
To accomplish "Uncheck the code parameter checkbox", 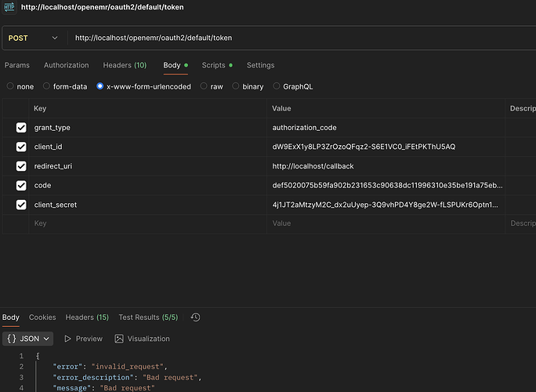I will (x=21, y=185).
